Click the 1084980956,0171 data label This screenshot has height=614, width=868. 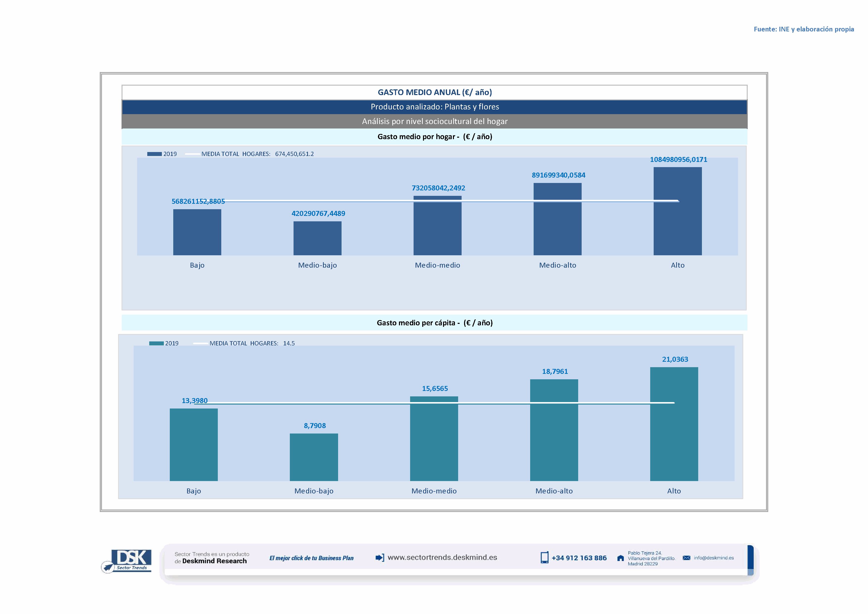[678, 159]
